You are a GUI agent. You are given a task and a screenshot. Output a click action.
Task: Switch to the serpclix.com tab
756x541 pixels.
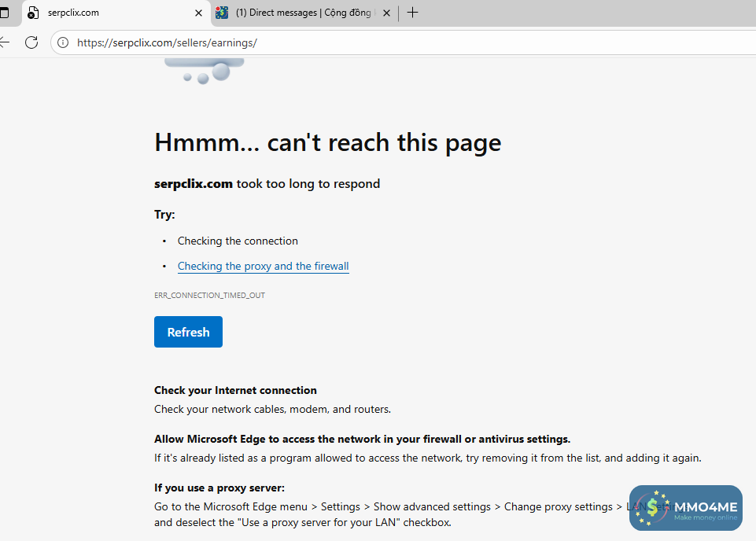pos(116,13)
